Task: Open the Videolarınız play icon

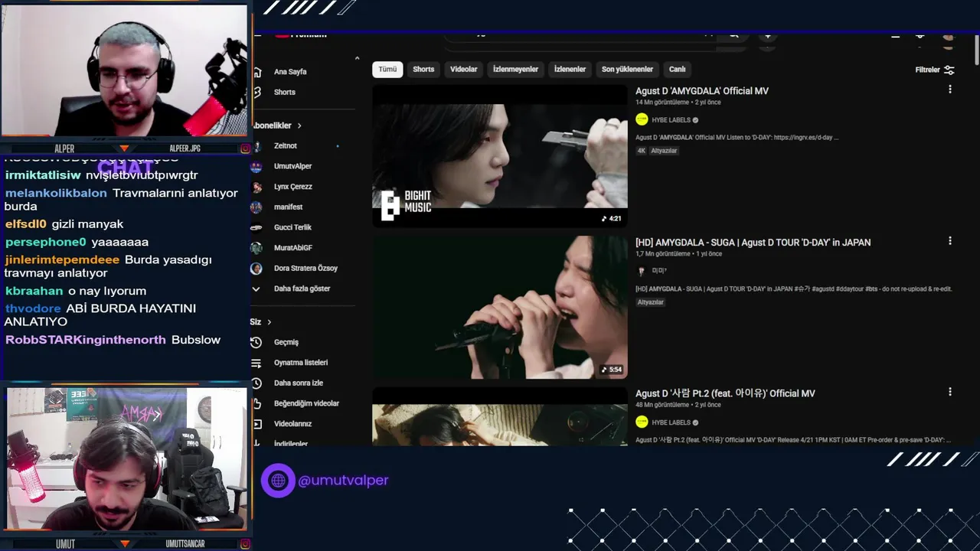Action: (256, 424)
